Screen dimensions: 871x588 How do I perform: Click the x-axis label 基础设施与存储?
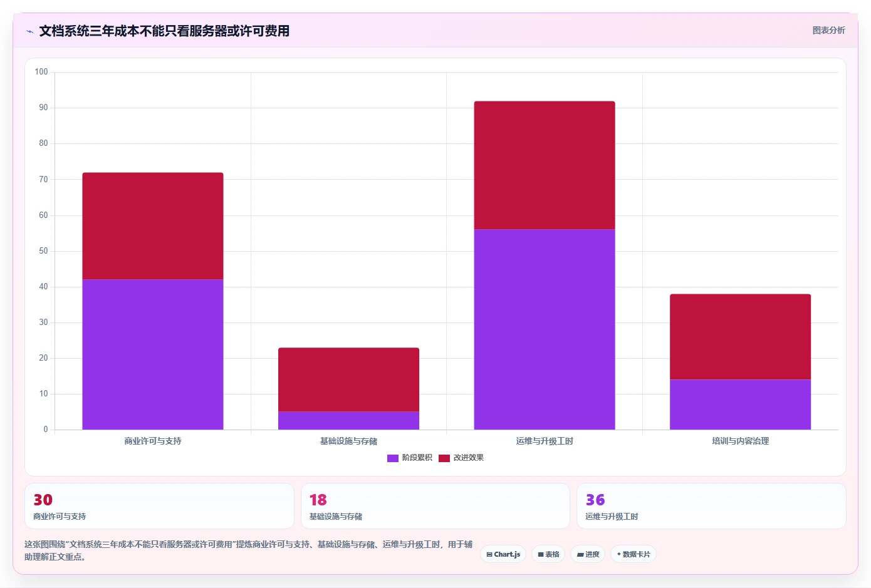tap(348, 441)
